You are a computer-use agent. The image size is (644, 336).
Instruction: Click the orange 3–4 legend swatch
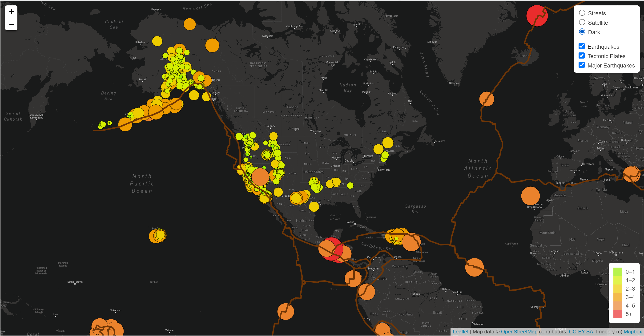(617, 297)
